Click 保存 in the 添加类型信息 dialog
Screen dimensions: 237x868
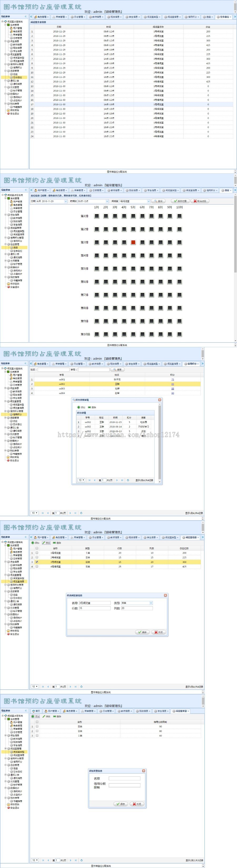coord(121,804)
